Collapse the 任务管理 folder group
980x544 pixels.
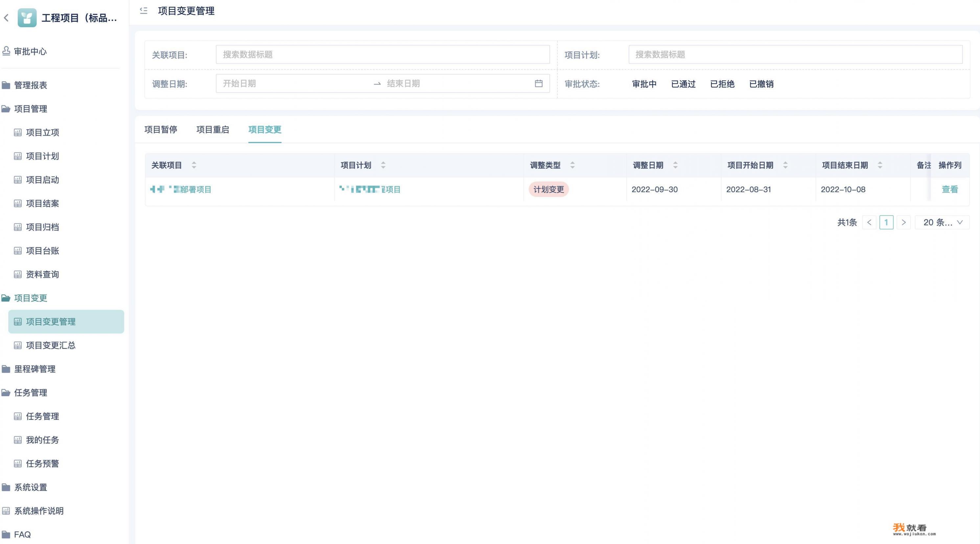tap(24, 393)
